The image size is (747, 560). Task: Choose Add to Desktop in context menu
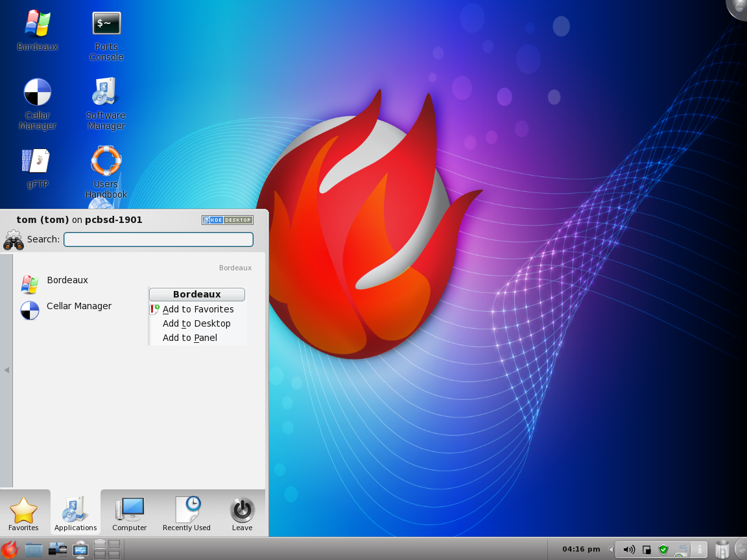[198, 323]
